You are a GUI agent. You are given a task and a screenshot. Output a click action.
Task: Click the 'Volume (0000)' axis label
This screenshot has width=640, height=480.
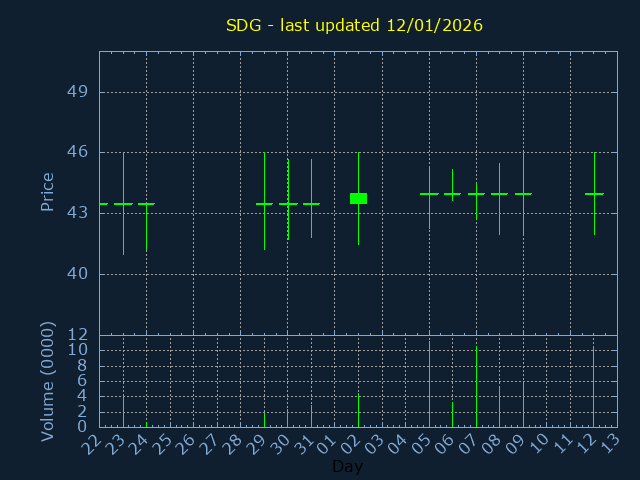[47, 381]
